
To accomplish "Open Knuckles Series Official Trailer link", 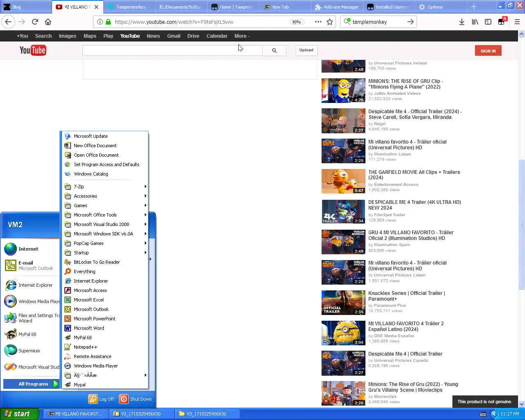I will click(406, 296).
